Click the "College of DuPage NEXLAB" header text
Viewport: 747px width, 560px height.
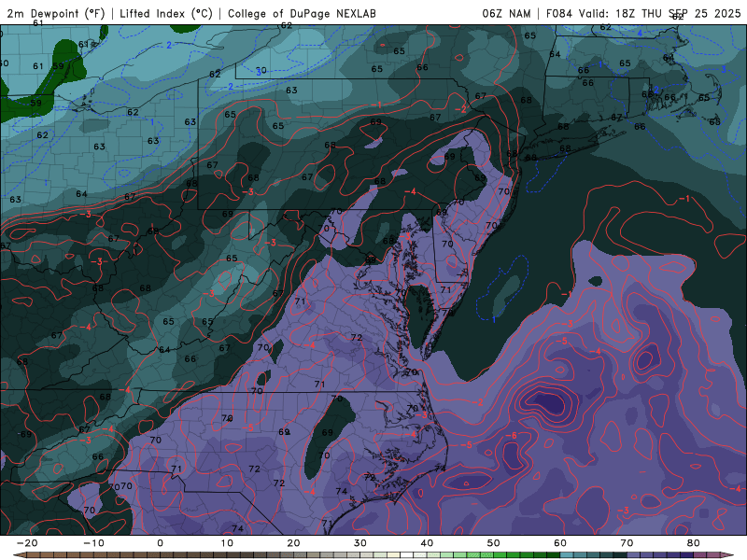tap(302, 13)
